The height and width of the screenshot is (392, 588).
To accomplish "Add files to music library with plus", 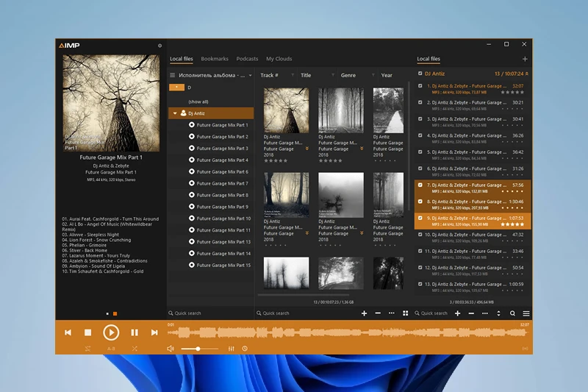I will coord(364,313).
